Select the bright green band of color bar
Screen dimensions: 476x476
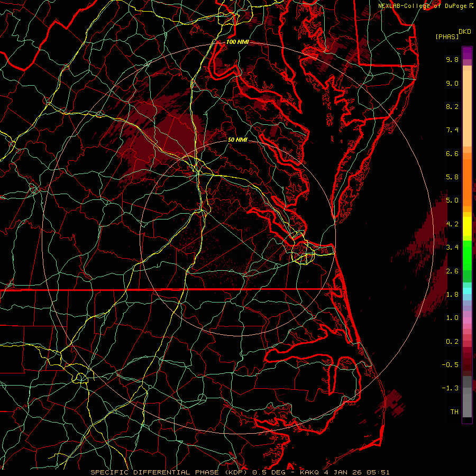(467, 255)
